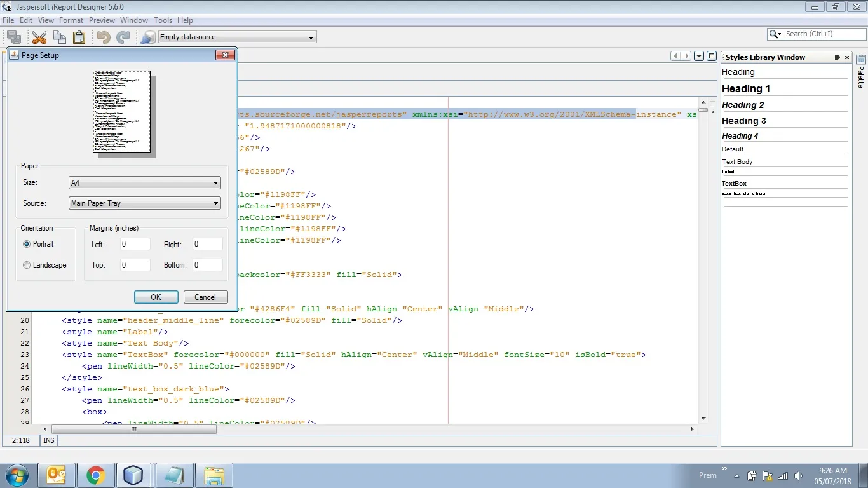Select the plain Heading style

tap(785, 72)
